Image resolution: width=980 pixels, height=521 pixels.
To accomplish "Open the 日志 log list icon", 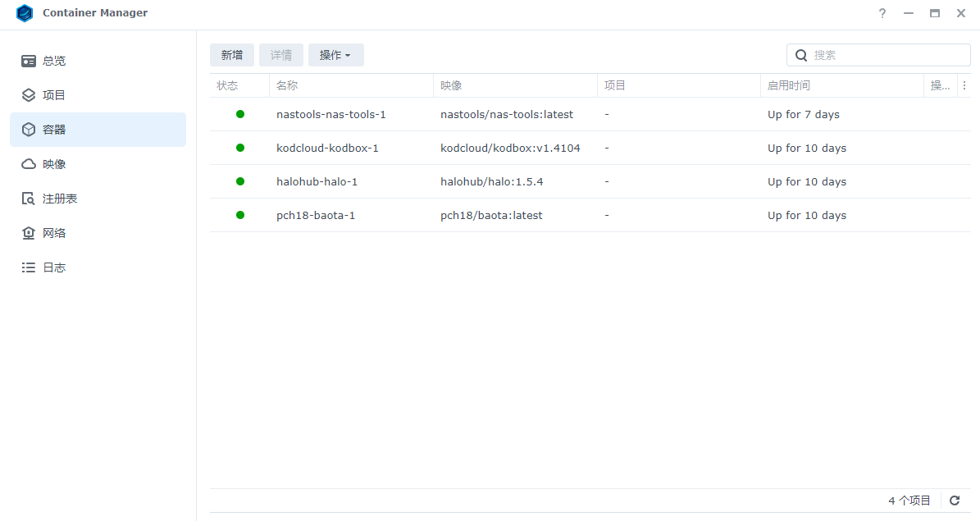I will coord(29,267).
